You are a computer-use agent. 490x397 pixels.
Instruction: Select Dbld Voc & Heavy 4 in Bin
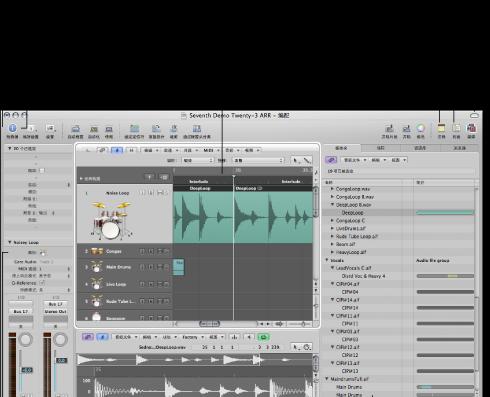363,276
